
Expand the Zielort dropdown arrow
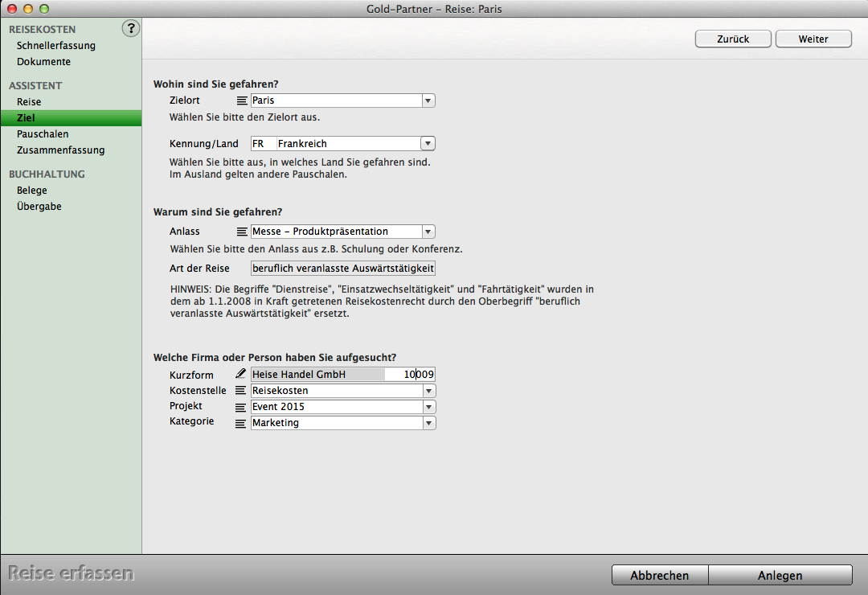coord(428,101)
